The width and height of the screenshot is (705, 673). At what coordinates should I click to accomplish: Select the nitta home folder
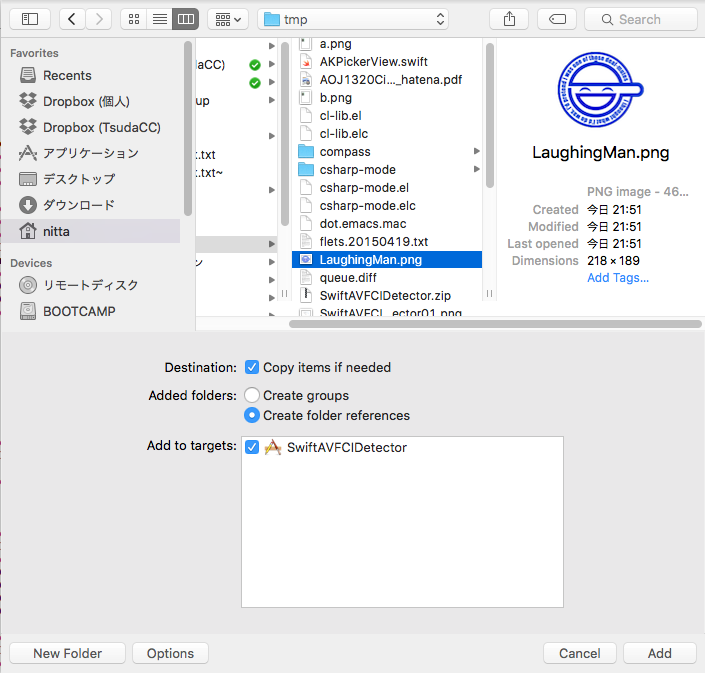coord(56,231)
